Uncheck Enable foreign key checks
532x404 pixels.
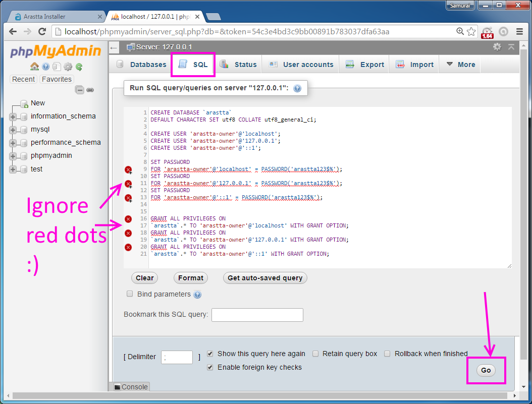coord(210,367)
